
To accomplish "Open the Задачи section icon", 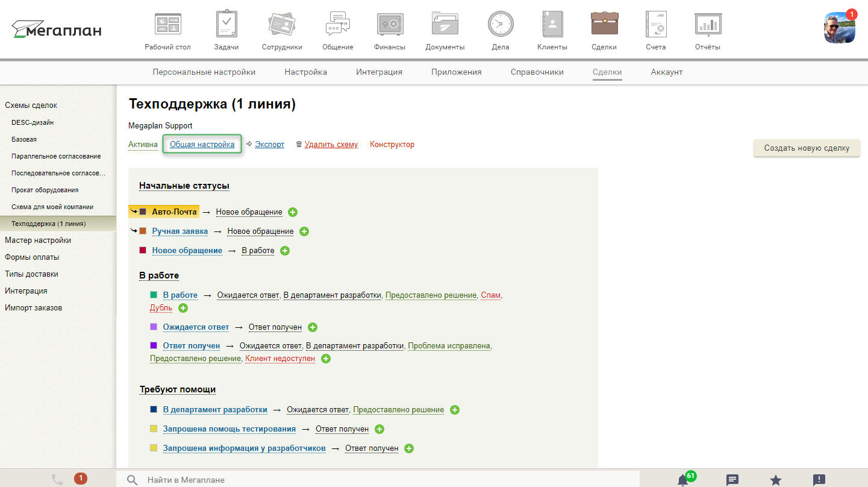I will [226, 25].
